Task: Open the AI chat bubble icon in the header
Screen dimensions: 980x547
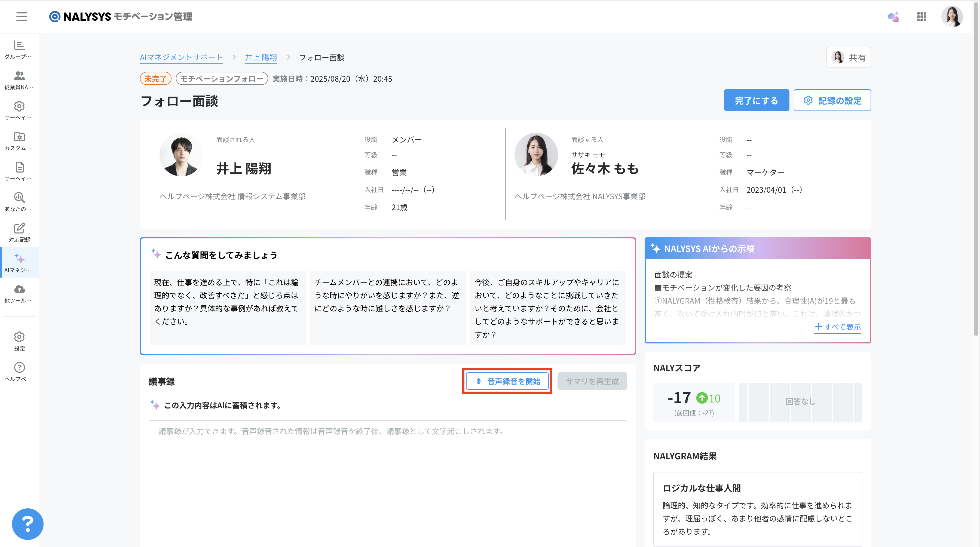Action: pos(893,17)
